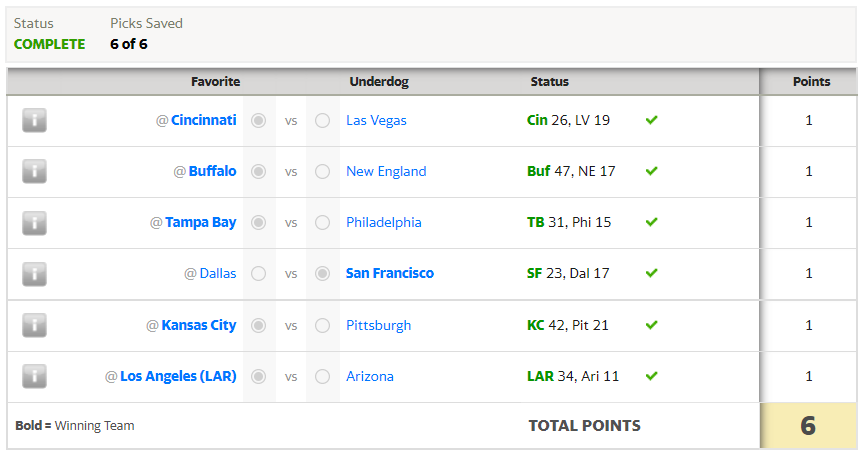Click green checkmark beside SF 23, Dal 17
868x457 pixels.
click(x=652, y=273)
